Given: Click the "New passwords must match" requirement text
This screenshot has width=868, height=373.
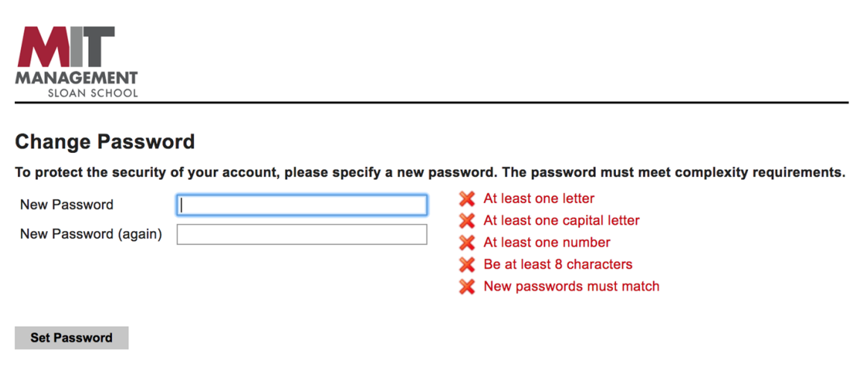Looking at the screenshot, I should click(x=571, y=286).
